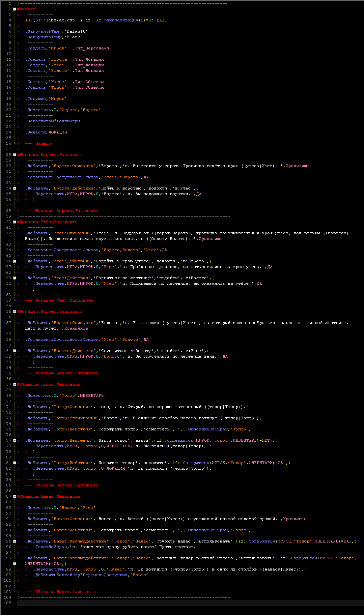Click 'Пойти к воротам' string
The width and height of the screenshot is (364, 615).
tap(121, 188)
